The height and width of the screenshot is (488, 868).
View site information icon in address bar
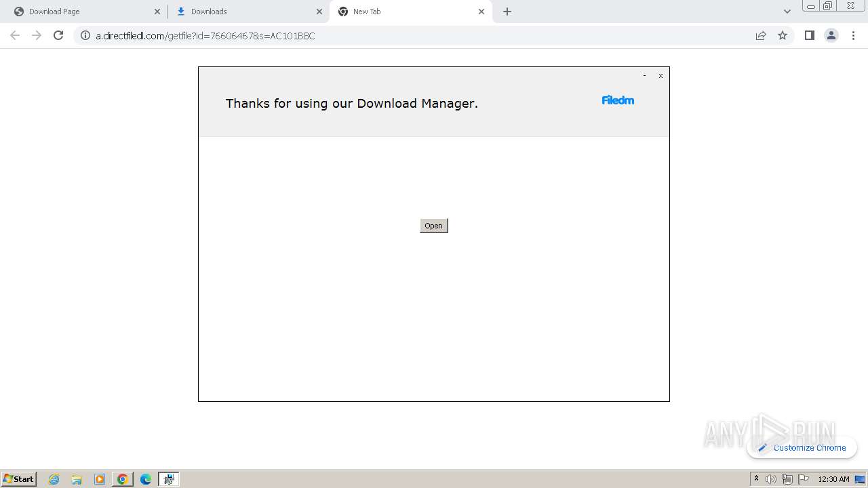pos(85,36)
